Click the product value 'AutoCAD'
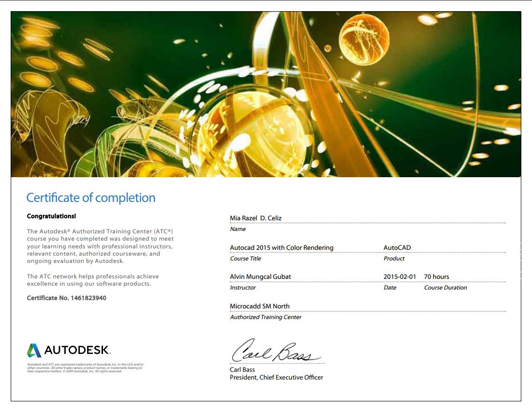This screenshot has height=412, width=532. [x=397, y=247]
